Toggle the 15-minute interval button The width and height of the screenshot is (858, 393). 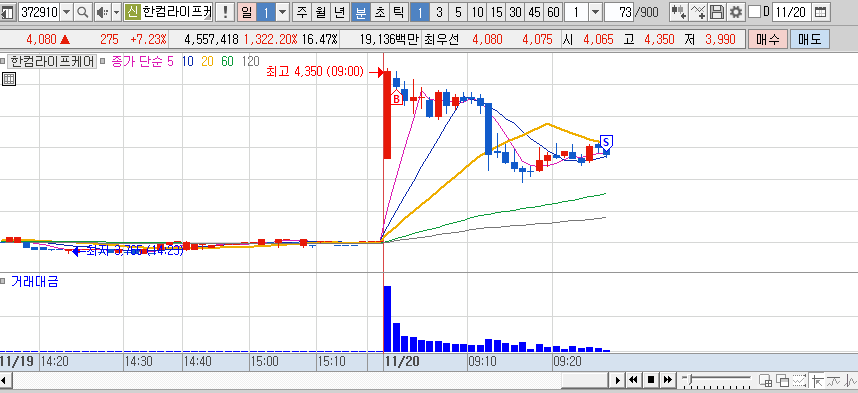click(497, 11)
